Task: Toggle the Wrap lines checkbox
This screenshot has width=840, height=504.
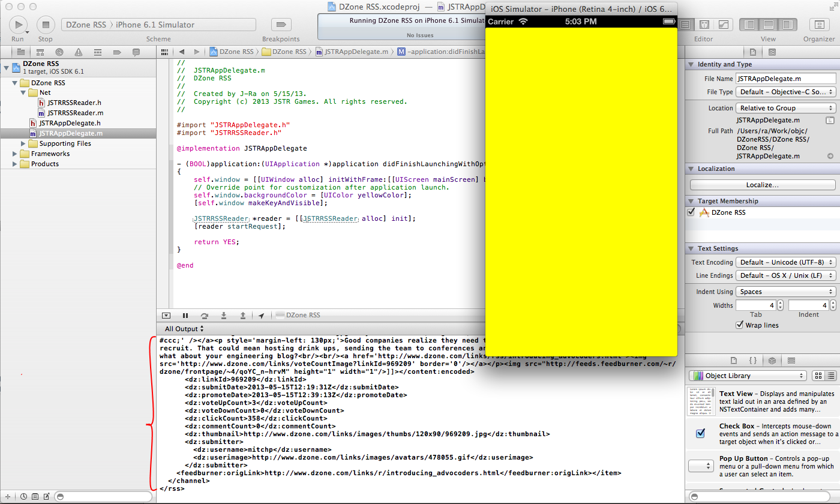Action: click(x=739, y=325)
